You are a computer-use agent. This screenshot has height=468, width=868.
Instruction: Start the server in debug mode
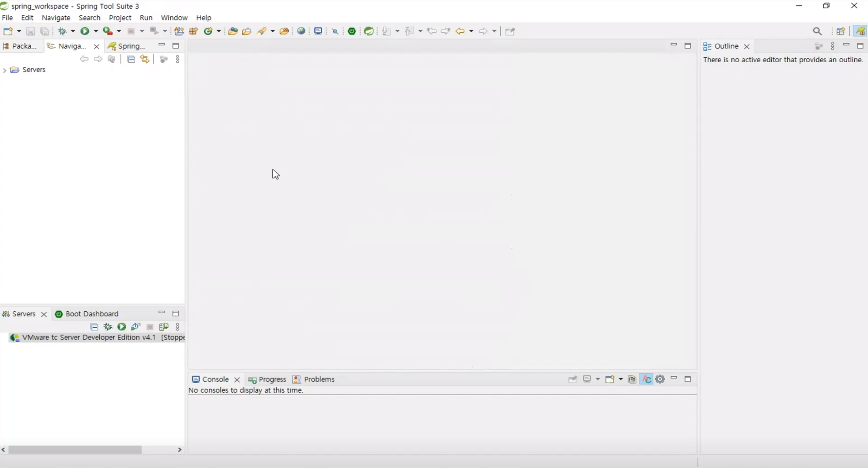[x=108, y=327]
